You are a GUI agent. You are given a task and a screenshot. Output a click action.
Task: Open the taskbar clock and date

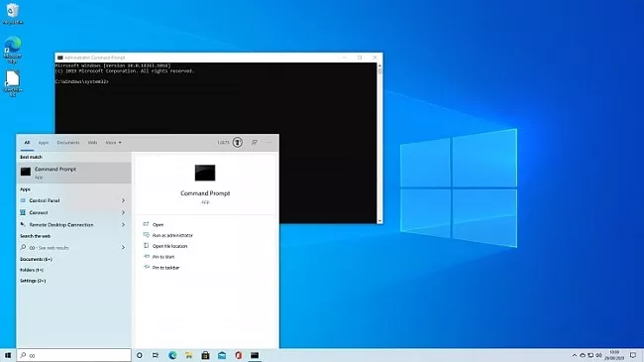click(x=614, y=355)
